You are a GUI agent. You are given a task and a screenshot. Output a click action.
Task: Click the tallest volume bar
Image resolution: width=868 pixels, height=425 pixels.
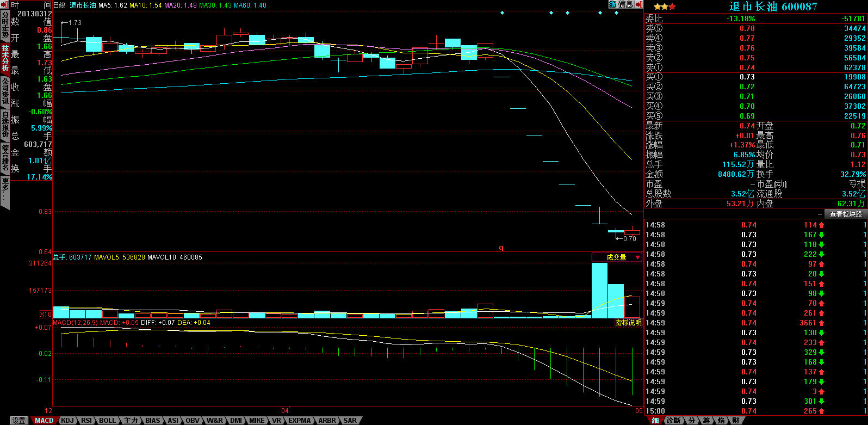point(599,290)
